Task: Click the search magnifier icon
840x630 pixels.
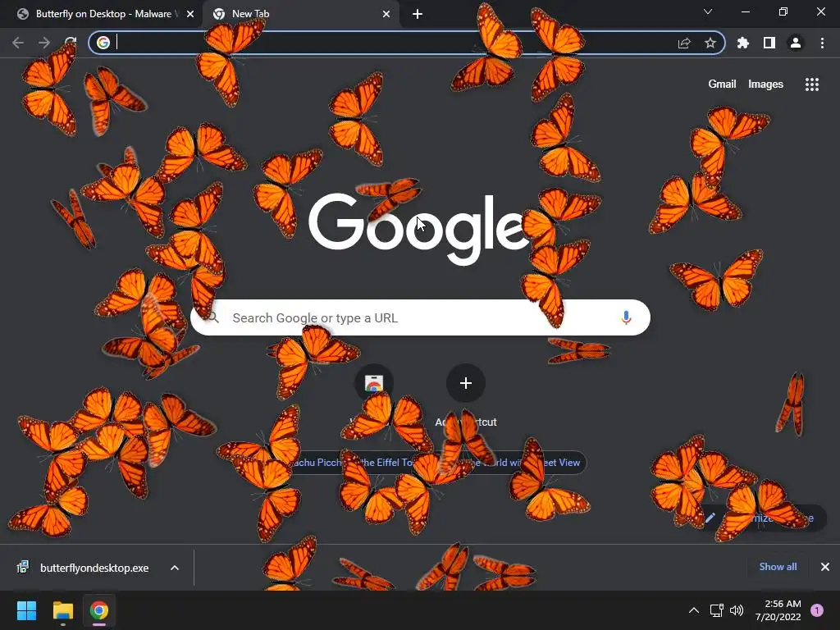Action: click(213, 317)
